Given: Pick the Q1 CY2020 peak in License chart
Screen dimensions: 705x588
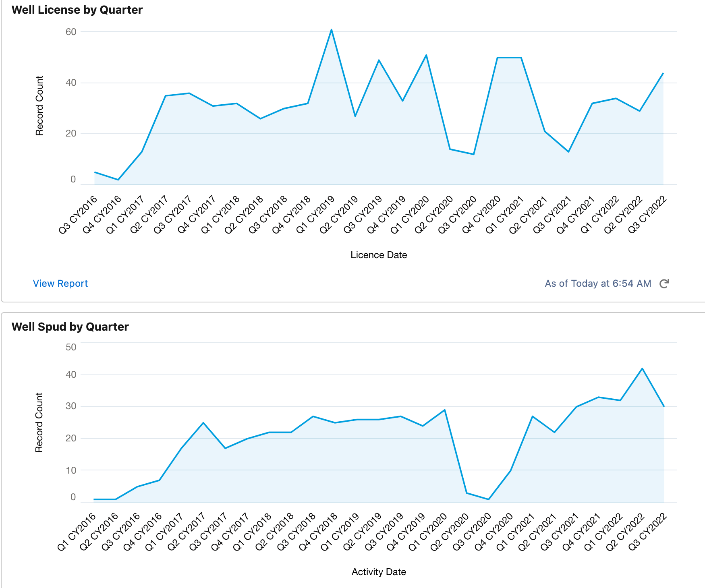Looking at the screenshot, I should 426,55.
